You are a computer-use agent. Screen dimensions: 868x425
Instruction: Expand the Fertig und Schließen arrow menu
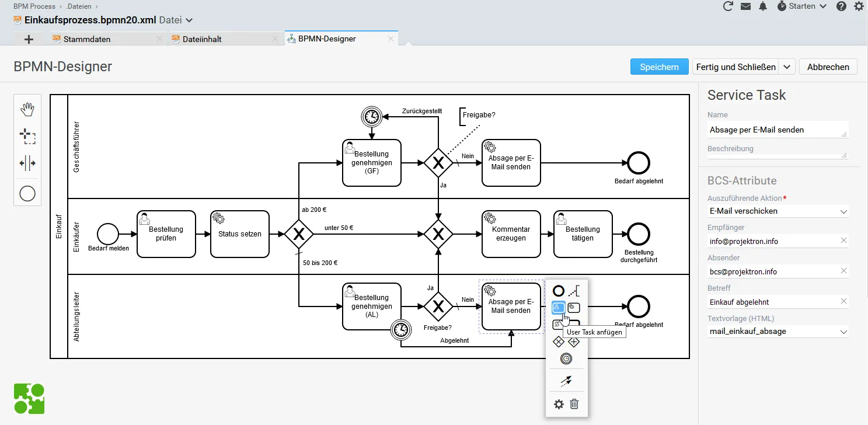click(x=787, y=67)
